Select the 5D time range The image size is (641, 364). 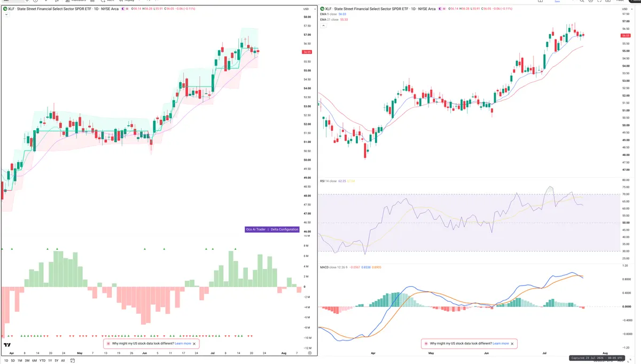13,361
